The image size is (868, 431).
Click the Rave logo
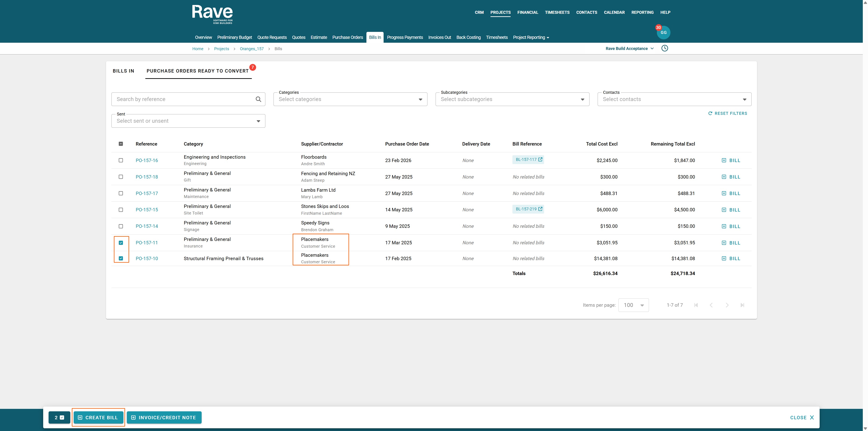(x=212, y=14)
